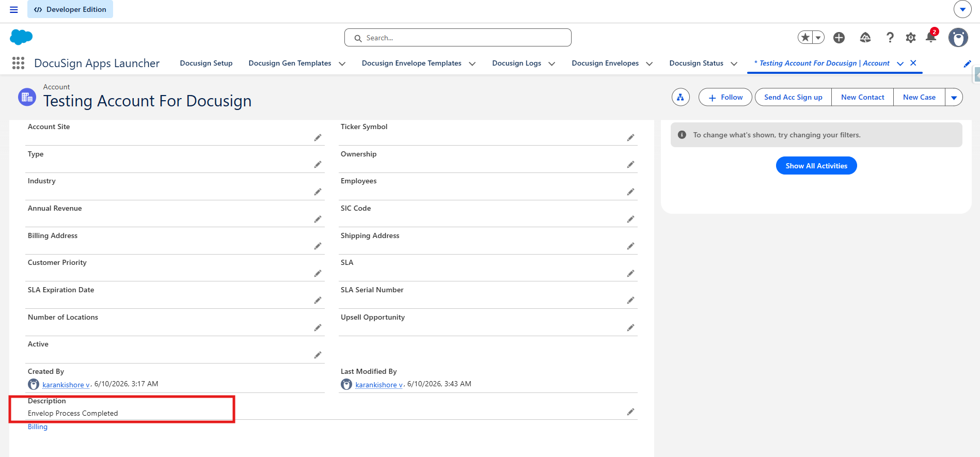The image size is (980, 457).
Task: Edit the Customer Priority pencil
Action: click(318, 273)
